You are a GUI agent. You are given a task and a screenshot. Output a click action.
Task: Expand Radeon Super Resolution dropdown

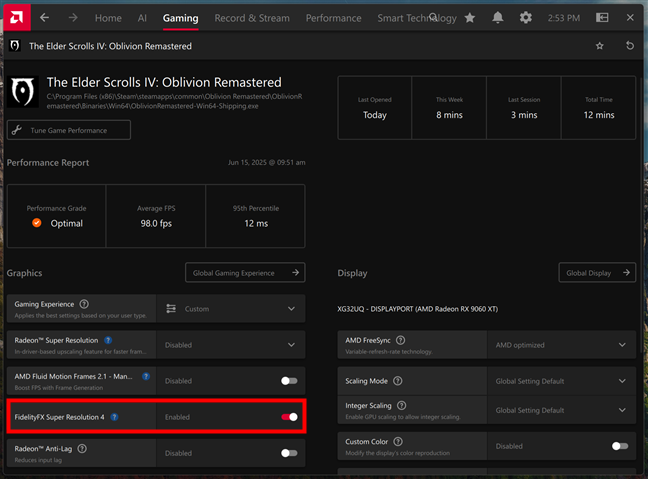231,345
